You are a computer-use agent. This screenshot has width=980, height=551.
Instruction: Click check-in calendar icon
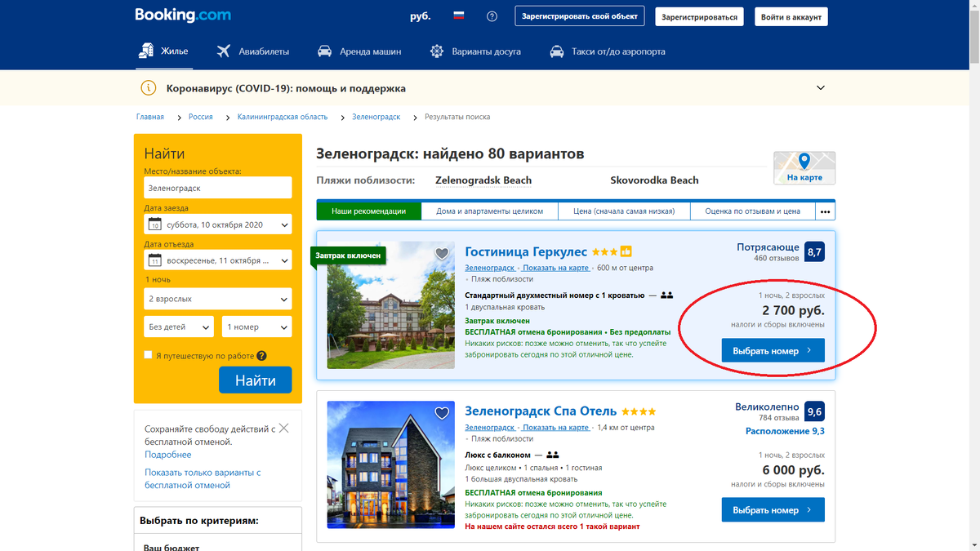154,224
